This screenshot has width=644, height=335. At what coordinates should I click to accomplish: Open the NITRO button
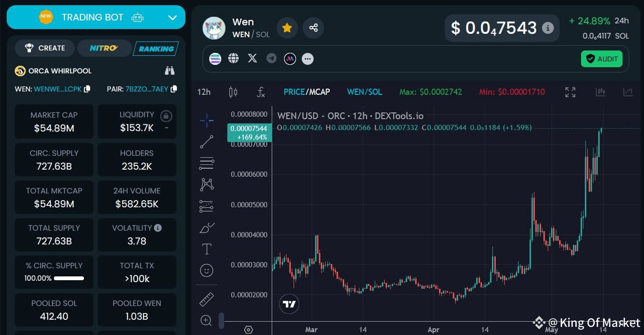[x=104, y=48]
